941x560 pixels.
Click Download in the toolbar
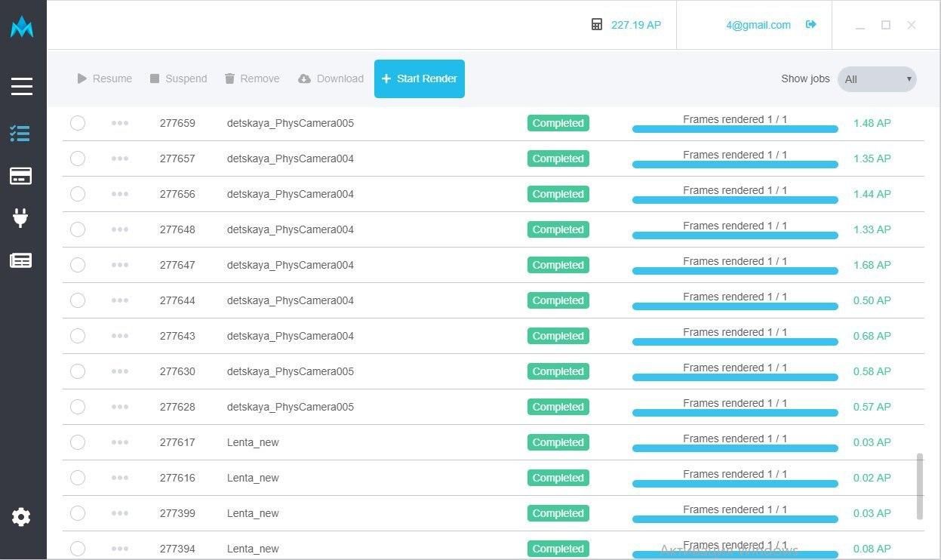point(331,78)
